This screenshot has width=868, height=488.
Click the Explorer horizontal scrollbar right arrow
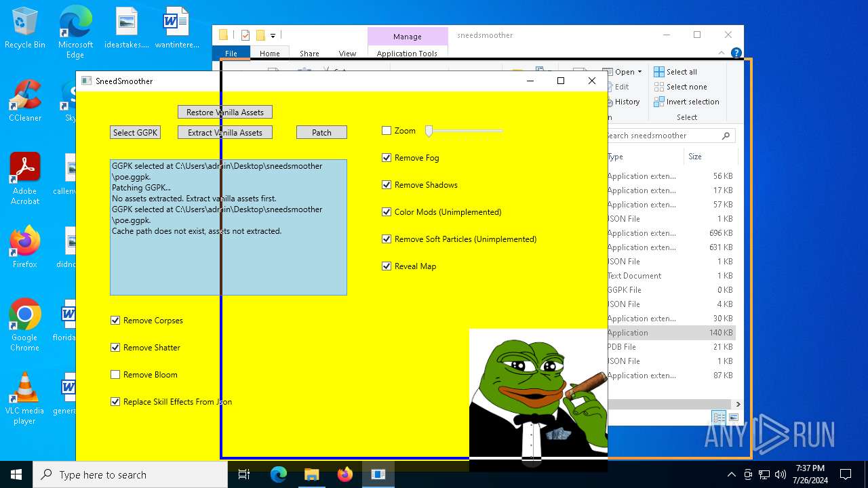pos(738,404)
